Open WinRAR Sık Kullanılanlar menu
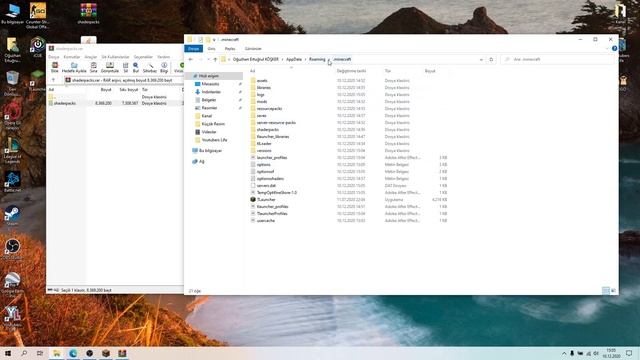The image size is (640, 360). [x=115, y=57]
